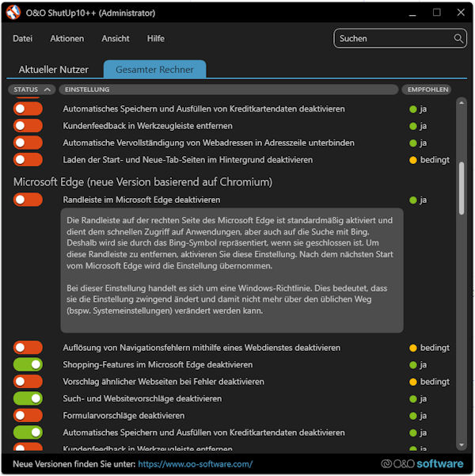This screenshot has width=475, height=476.
Task: Enable Formularvorschläge deaktivieren switch
Action: pyautogui.click(x=28, y=416)
